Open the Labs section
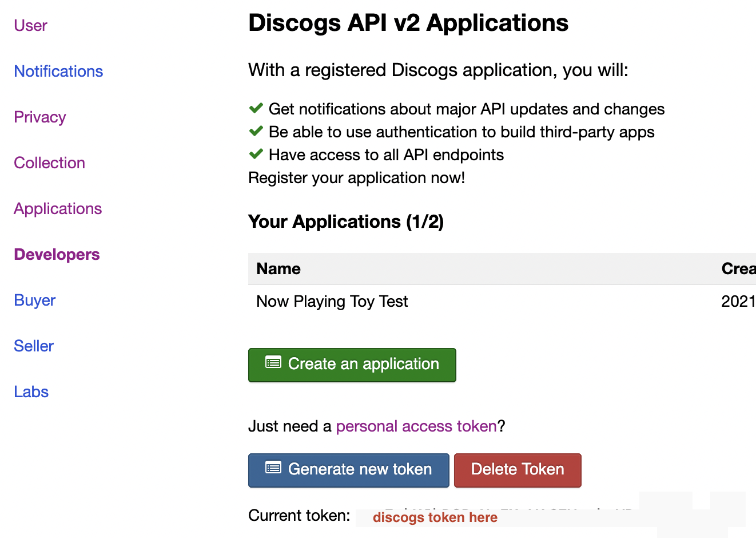This screenshot has width=756, height=538. (x=31, y=392)
